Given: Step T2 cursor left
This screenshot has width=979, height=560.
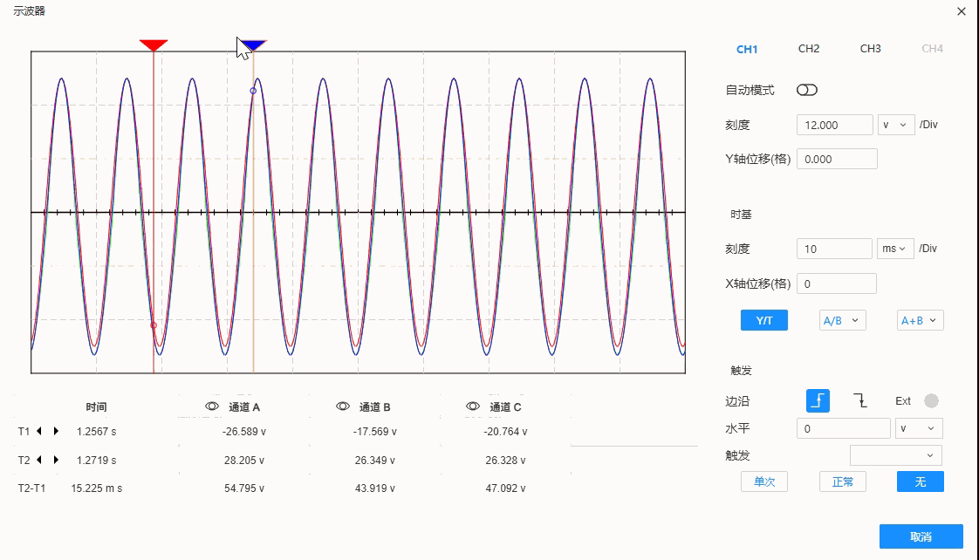Looking at the screenshot, I should coord(39,460).
